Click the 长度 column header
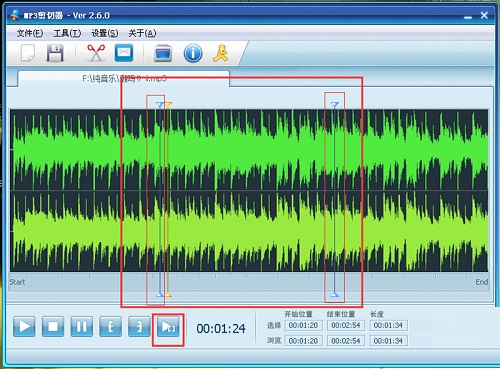500x369 pixels. click(x=377, y=314)
